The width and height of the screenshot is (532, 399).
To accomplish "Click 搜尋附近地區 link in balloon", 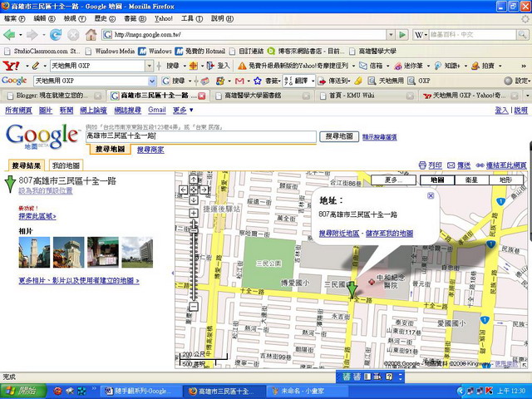I will 339,234.
